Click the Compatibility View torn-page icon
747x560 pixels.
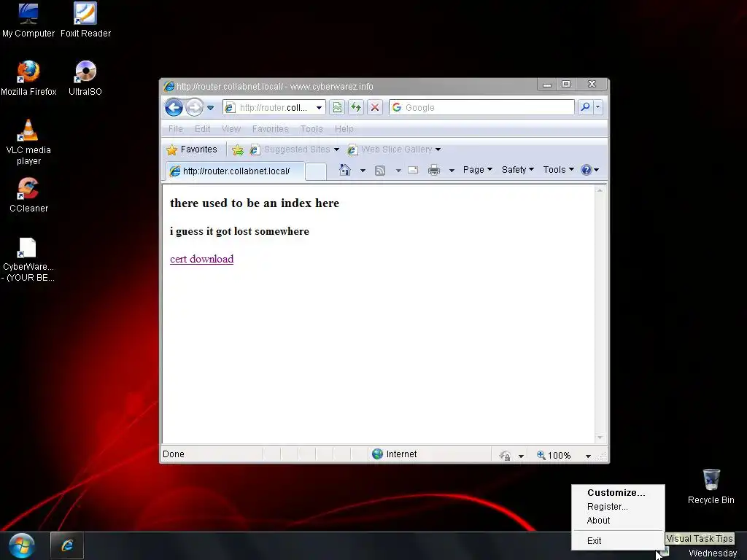tap(337, 108)
